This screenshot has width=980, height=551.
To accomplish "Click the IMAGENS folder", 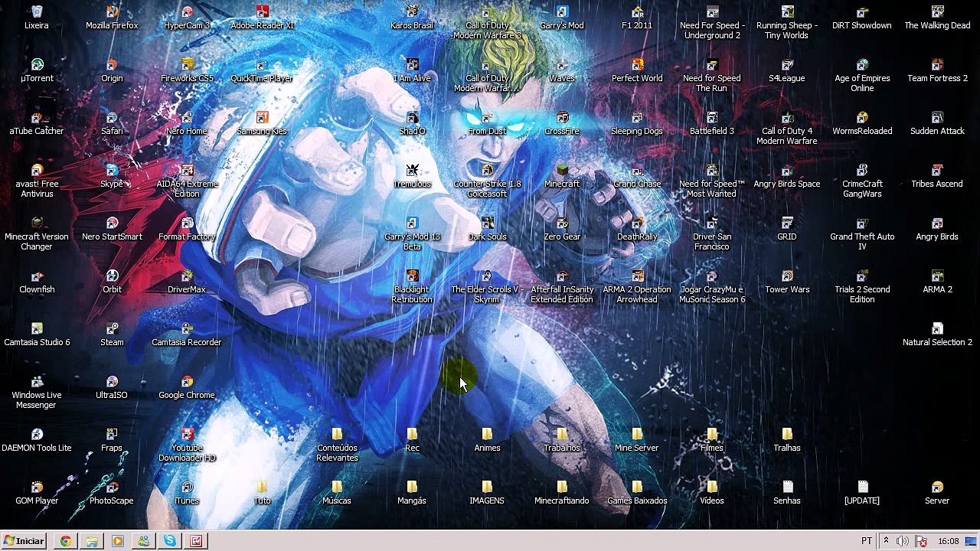I will 487,493.
